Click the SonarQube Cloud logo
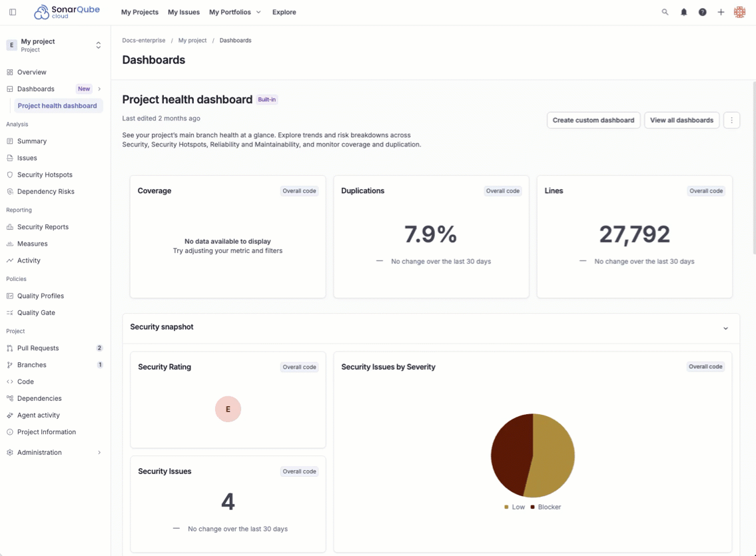 [67, 12]
